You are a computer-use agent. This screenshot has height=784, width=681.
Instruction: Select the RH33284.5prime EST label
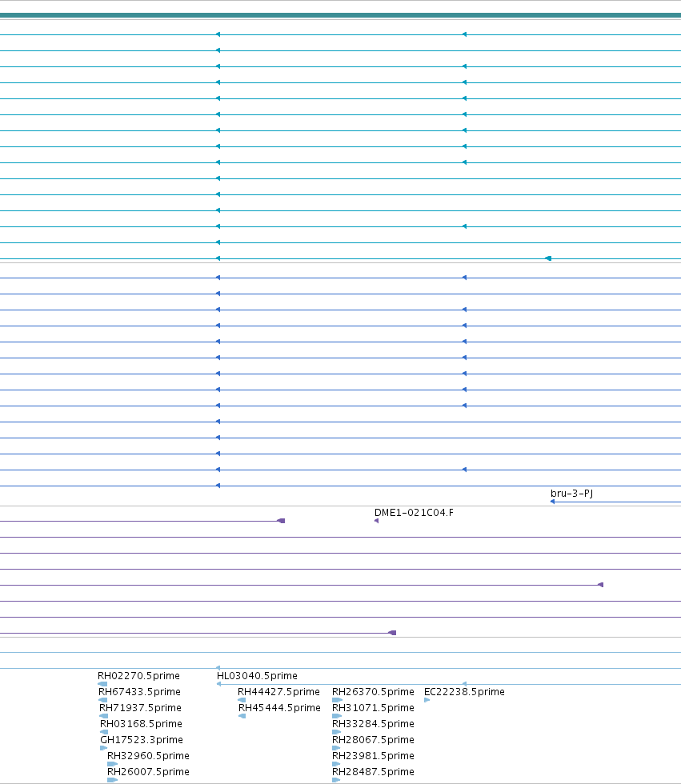pos(373,723)
